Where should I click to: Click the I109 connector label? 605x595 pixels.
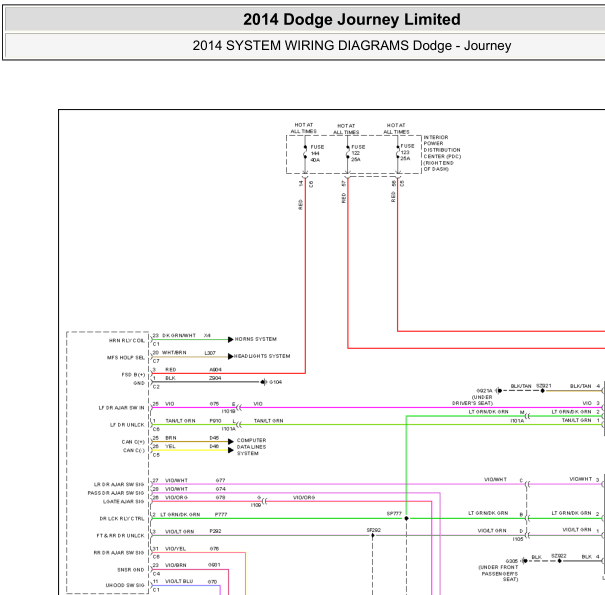(x=256, y=505)
